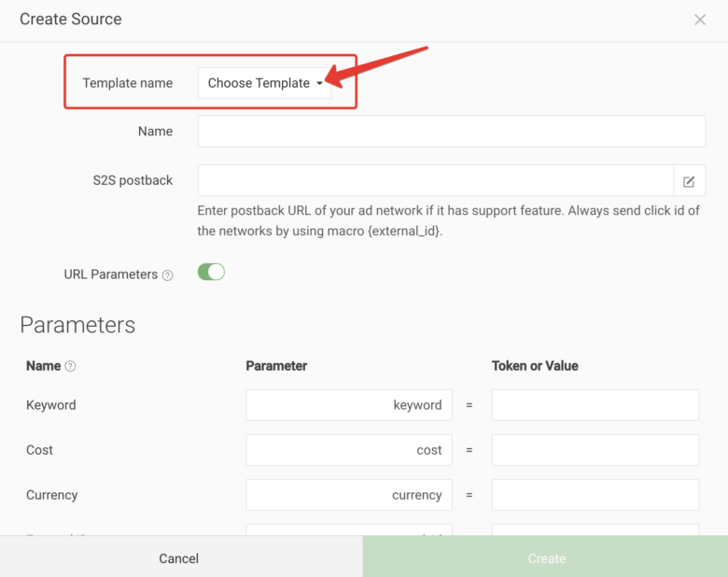Click the Keyword token or value field
This screenshot has width=728, height=577.
pos(595,405)
